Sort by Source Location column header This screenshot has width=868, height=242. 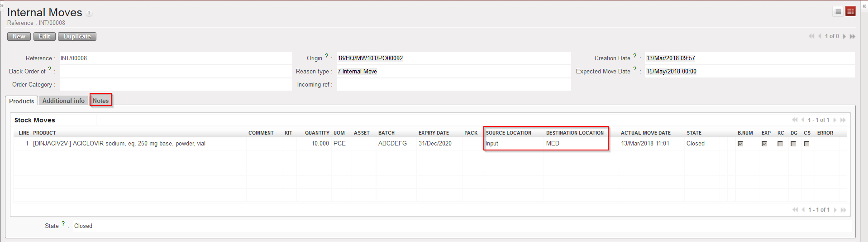508,133
